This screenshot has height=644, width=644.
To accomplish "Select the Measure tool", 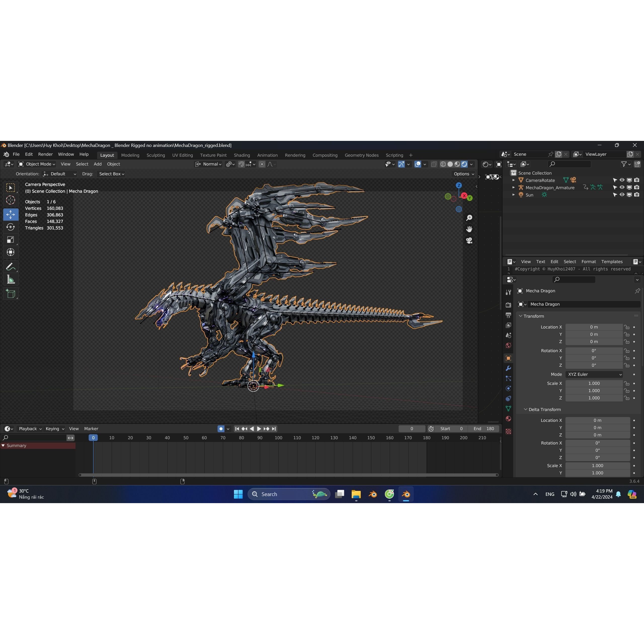I will [11, 279].
